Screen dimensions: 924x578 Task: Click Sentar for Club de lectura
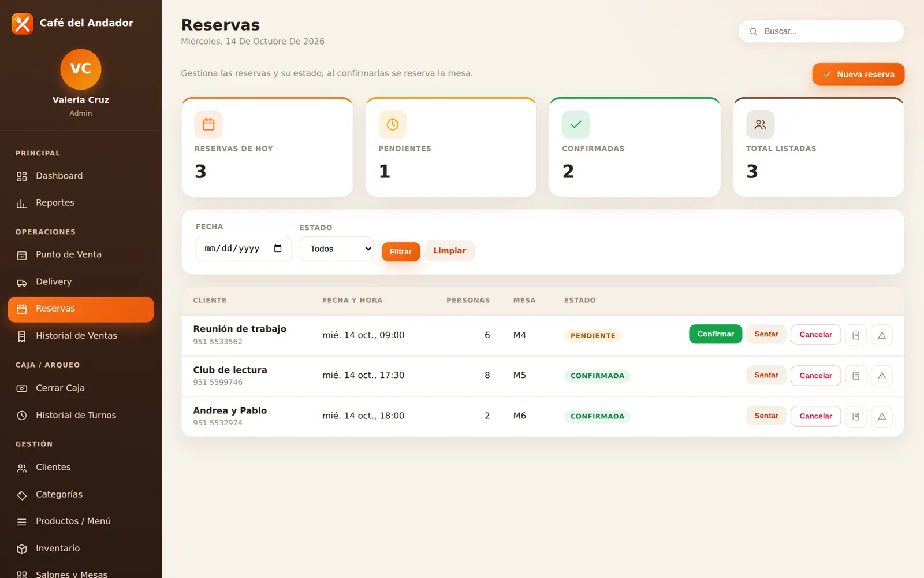(766, 375)
